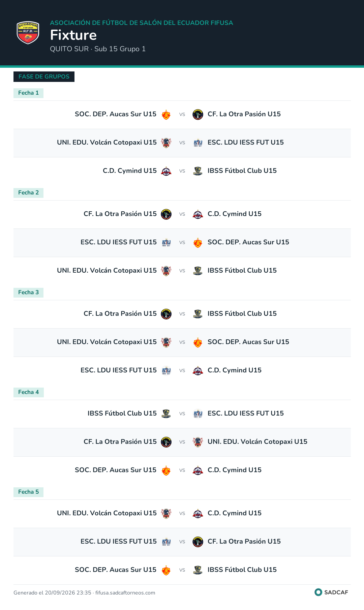
Task: Select the Fecha 3 label
Action: [x=28, y=293]
